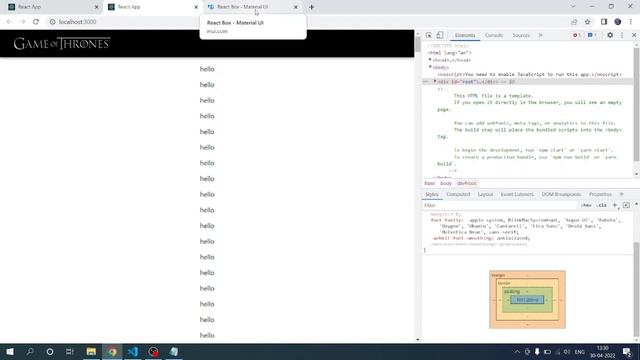Show more style pane tabs chevron
This screenshot has height=360, width=640.
tap(622, 194)
